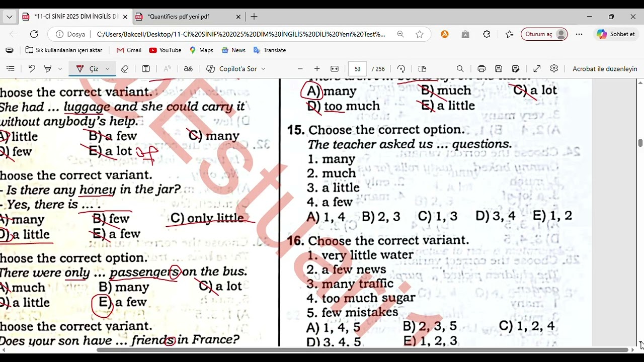
Task: Click the vertical scrollbar up arrow
Action: 640,82
